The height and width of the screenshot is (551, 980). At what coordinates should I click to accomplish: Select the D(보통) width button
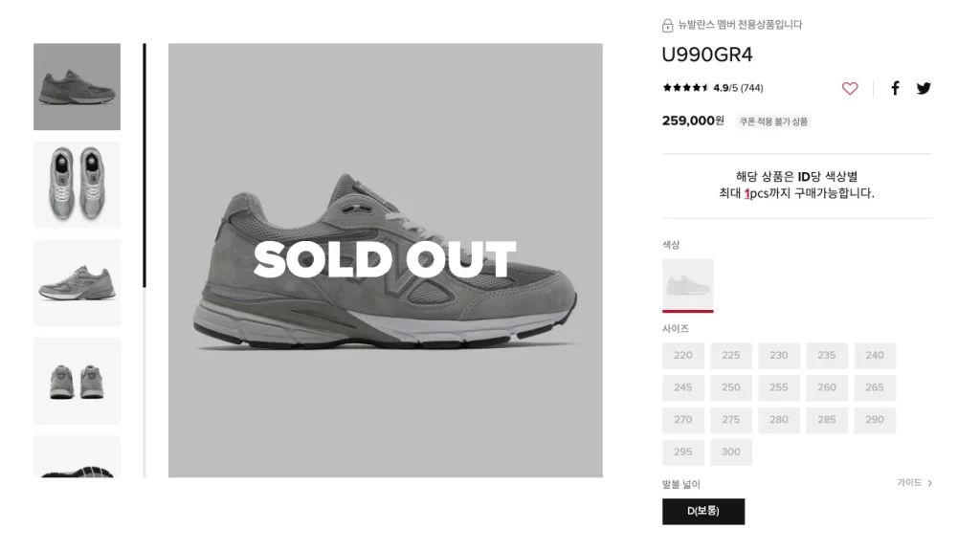coord(703,511)
